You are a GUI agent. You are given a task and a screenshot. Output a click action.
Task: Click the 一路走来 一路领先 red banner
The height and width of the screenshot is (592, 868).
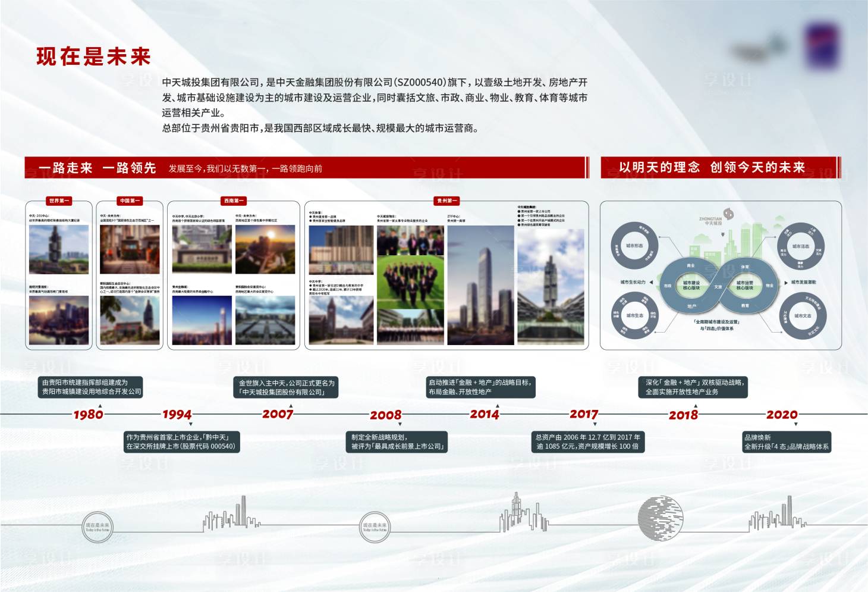click(306, 168)
